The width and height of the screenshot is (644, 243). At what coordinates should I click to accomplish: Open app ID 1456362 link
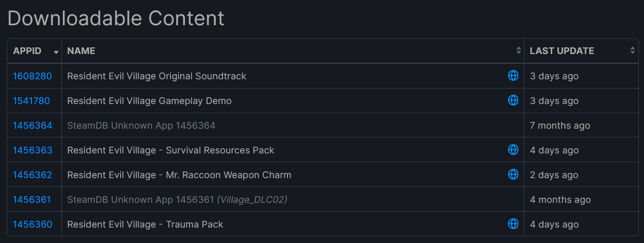pos(32,175)
